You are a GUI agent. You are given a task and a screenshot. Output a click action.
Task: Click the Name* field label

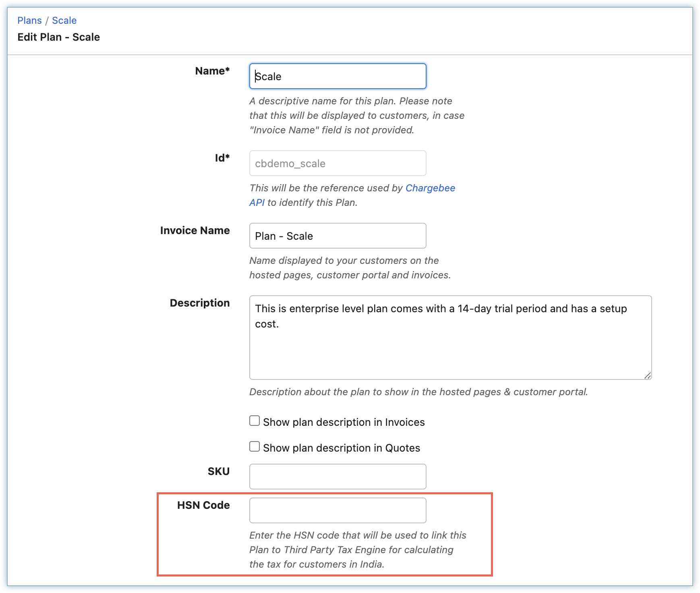point(212,71)
